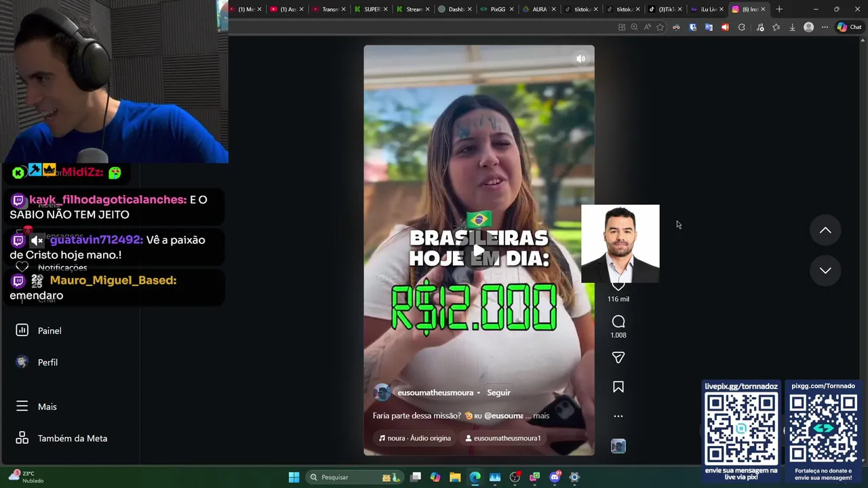
Task: Open the Copilot Chat button
Action: point(849,27)
